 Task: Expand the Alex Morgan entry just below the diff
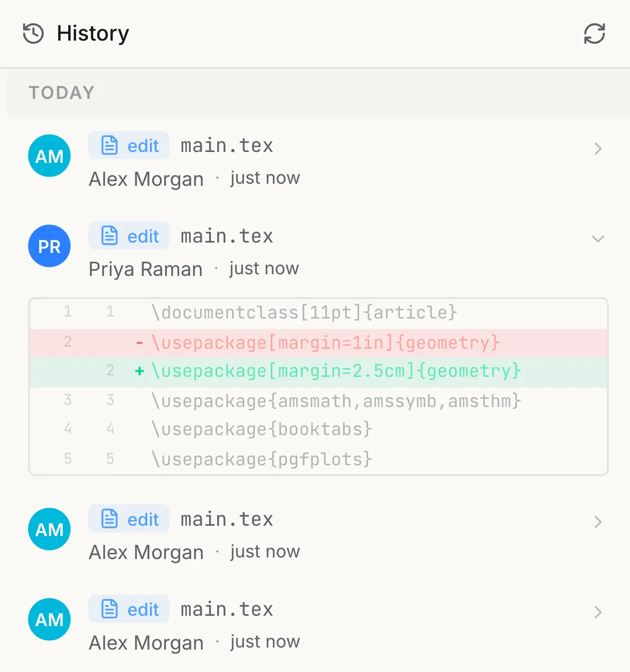point(598,522)
